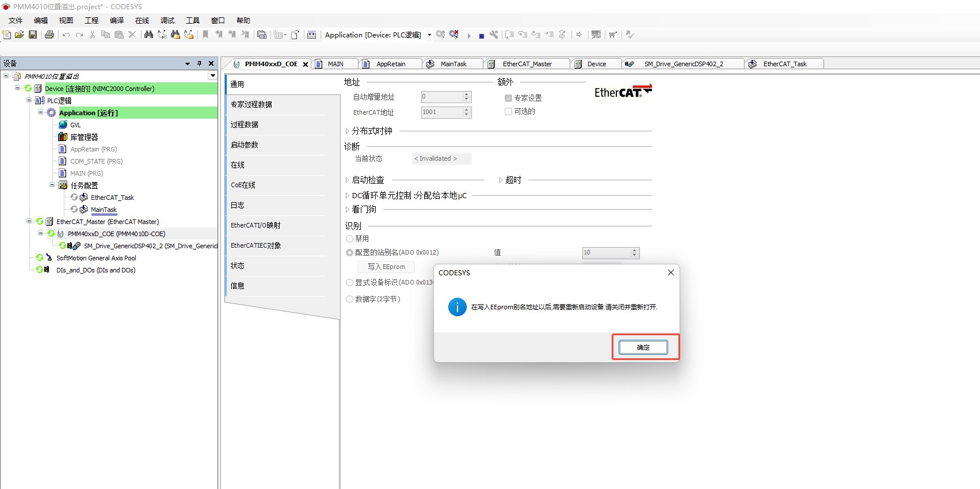
Task: Select DIs_and_DOs tree item
Action: pyautogui.click(x=96, y=270)
